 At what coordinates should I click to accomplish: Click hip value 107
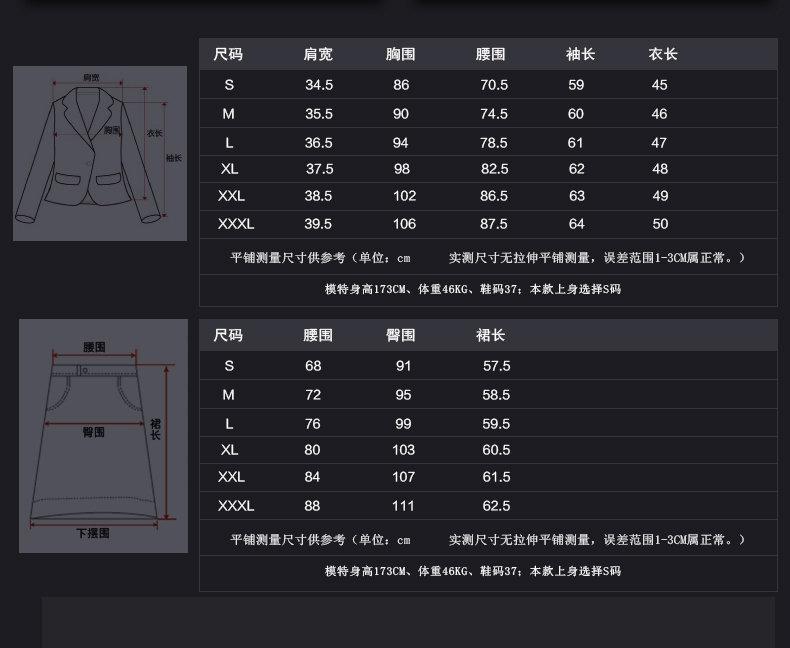pyautogui.click(x=404, y=477)
